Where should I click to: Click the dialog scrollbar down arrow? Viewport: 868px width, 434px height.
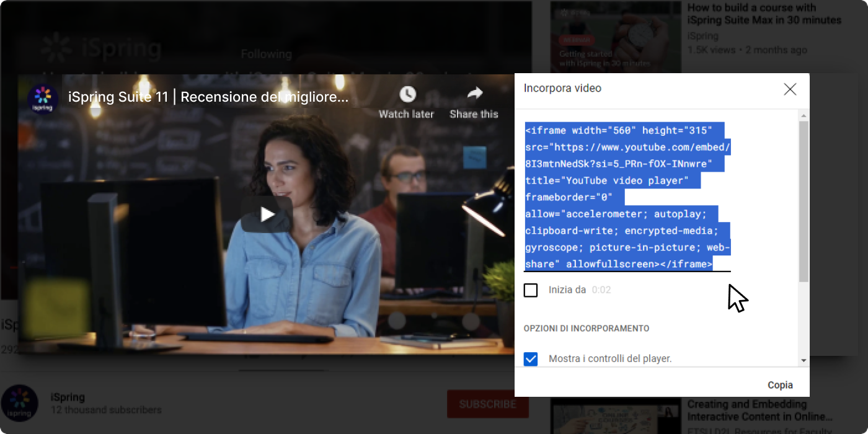[804, 360]
